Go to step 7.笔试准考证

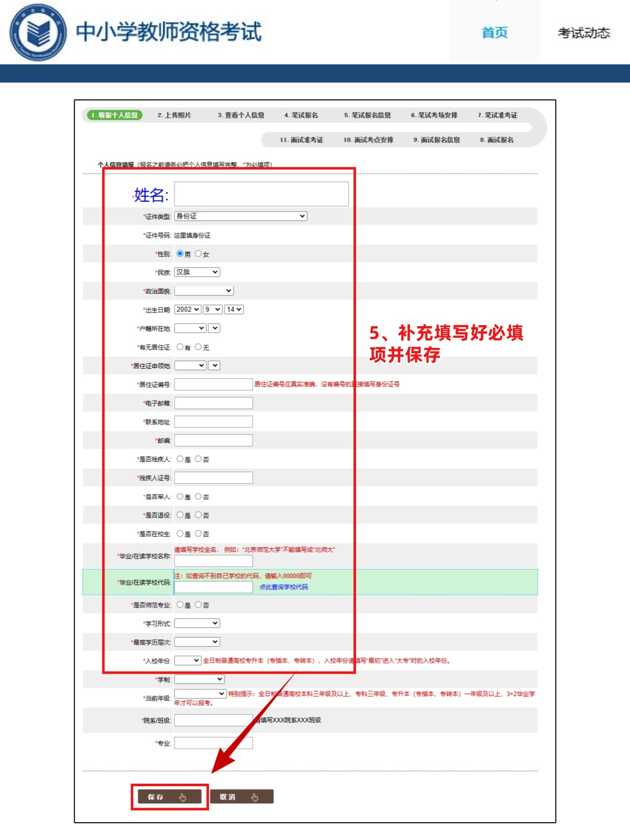click(x=498, y=115)
